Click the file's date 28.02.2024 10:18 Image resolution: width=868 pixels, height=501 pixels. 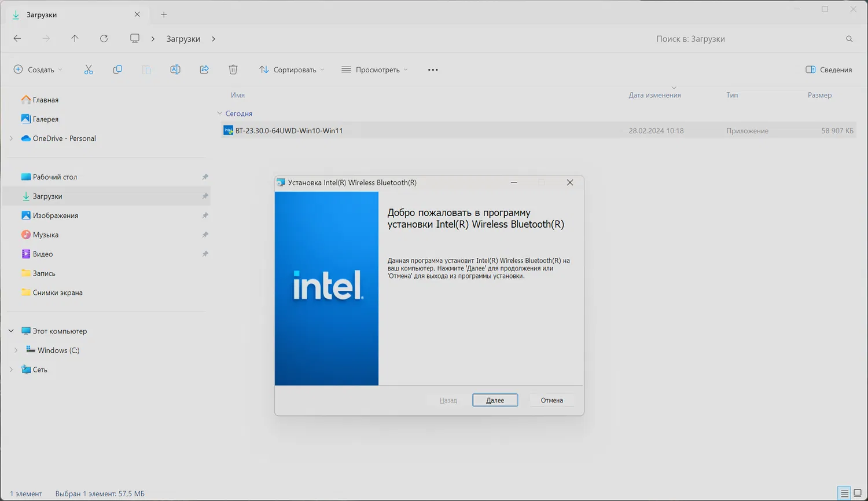[656, 131]
